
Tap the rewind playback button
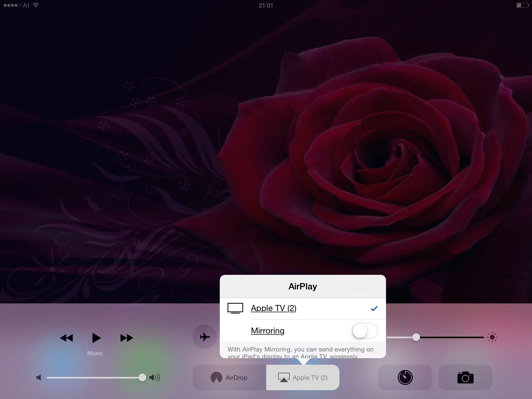(66, 338)
